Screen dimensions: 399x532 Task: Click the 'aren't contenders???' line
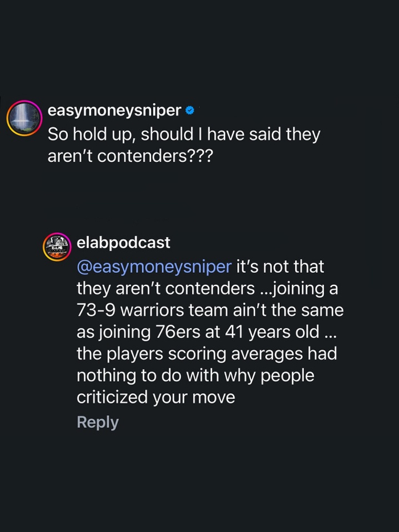point(130,156)
